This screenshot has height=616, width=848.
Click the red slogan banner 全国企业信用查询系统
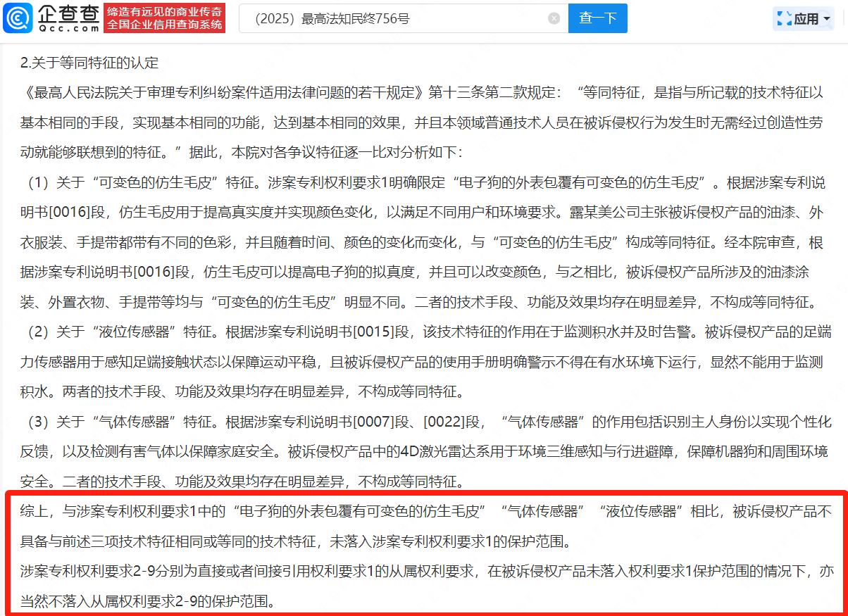coord(164,25)
